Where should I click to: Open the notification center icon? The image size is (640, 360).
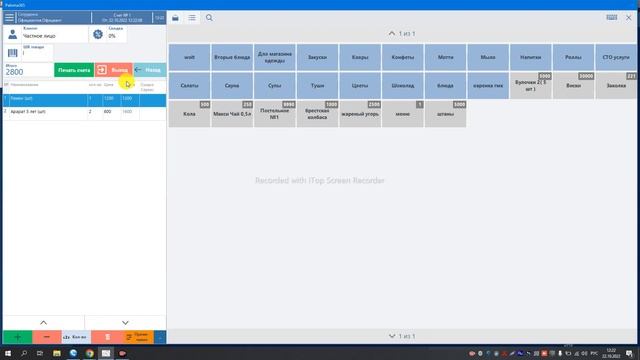tap(629, 353)
